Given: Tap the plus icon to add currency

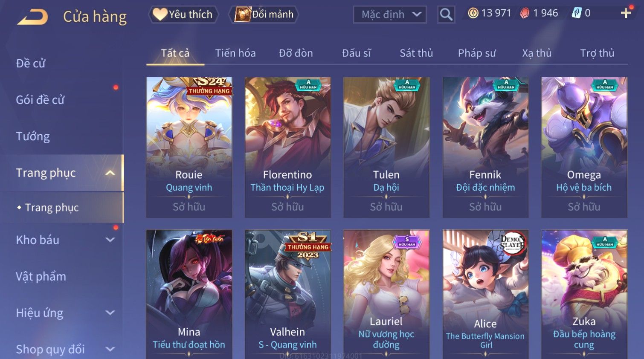Looking at the screenshot, I should (626, 13).
